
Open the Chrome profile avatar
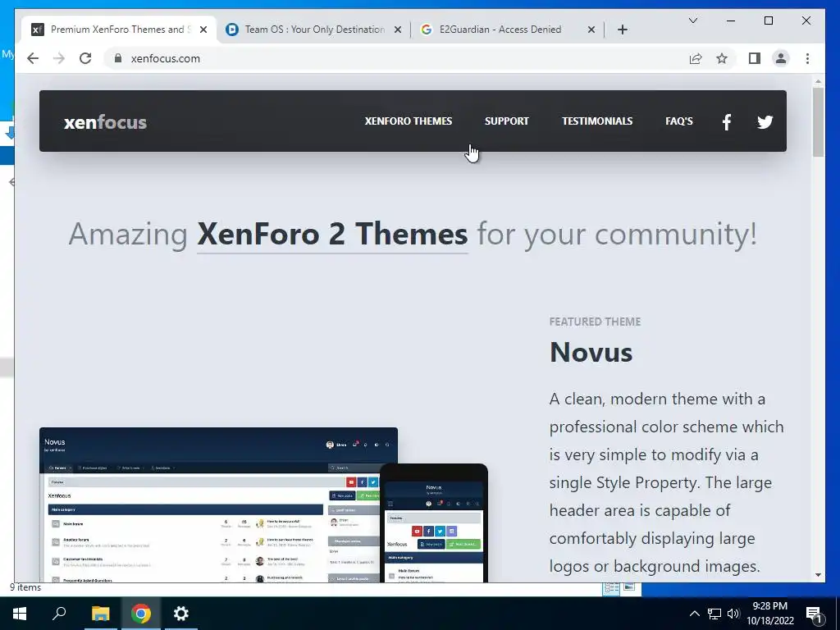(x=781, y=58)
